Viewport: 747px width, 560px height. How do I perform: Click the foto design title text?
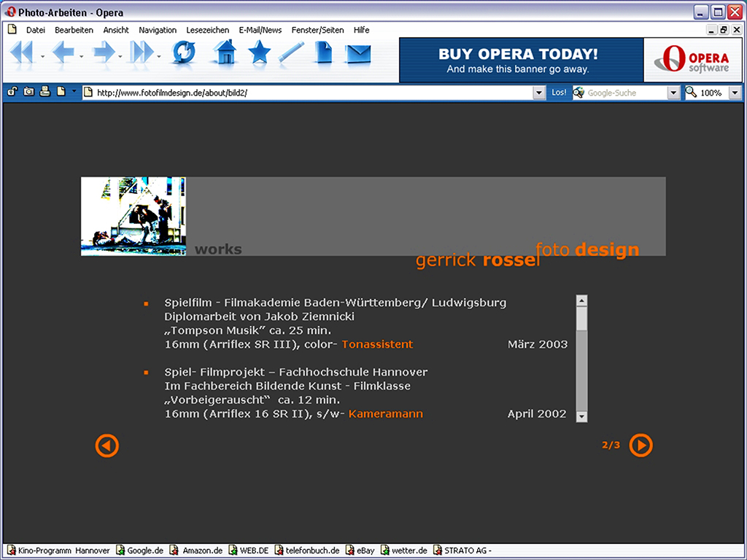coord(587,249)
